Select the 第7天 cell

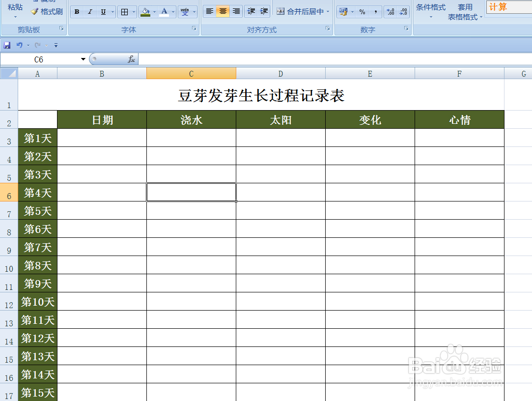pyautogui.click(x=38, y=247)
